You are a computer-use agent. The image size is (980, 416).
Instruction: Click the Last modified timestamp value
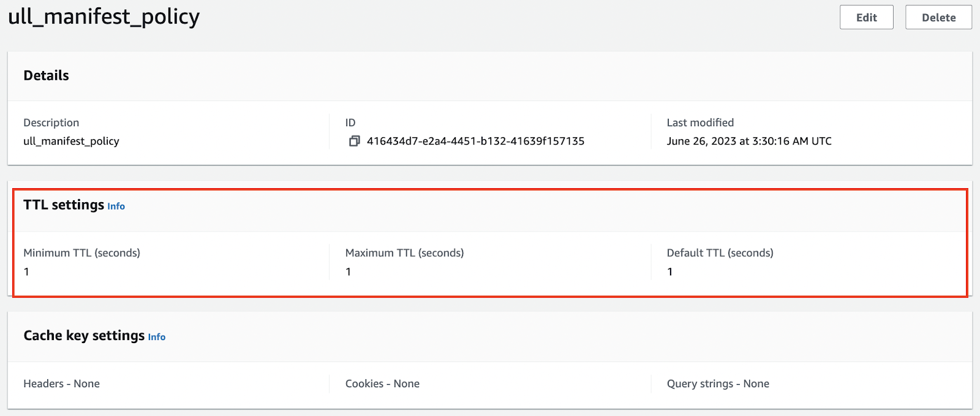(x=748, y=141)
